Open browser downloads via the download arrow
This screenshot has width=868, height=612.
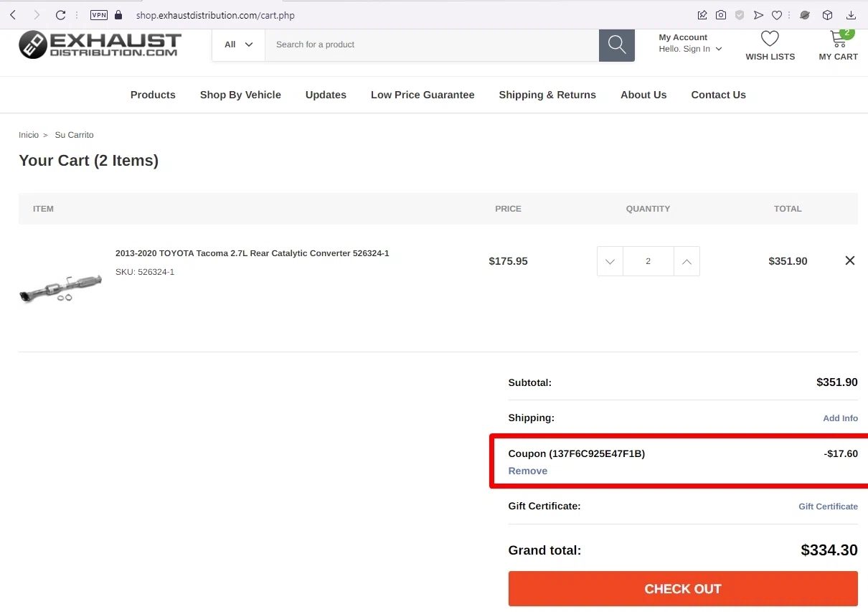click(852, 15)
